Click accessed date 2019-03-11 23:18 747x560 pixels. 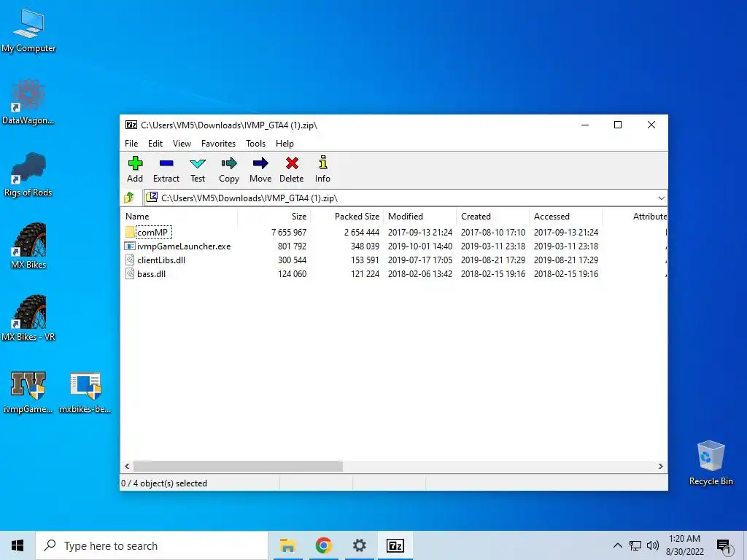[x=565, y=246]
